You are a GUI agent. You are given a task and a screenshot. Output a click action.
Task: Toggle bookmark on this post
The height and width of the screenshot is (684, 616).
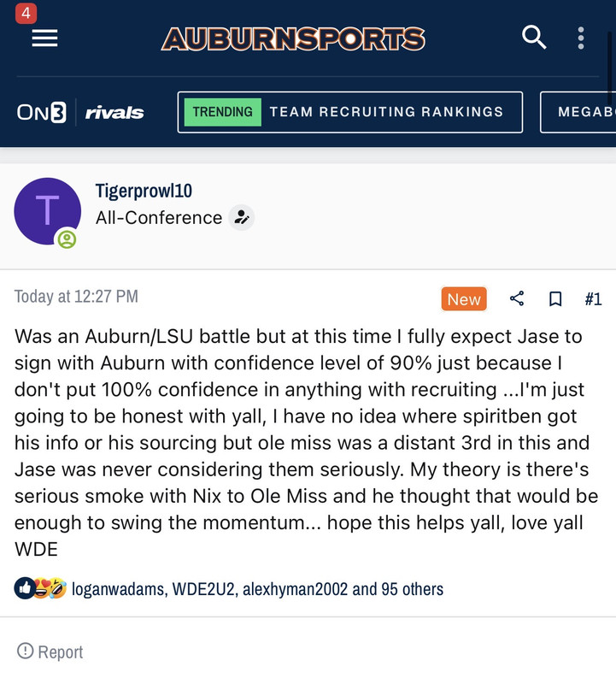[x=555, y=298]
